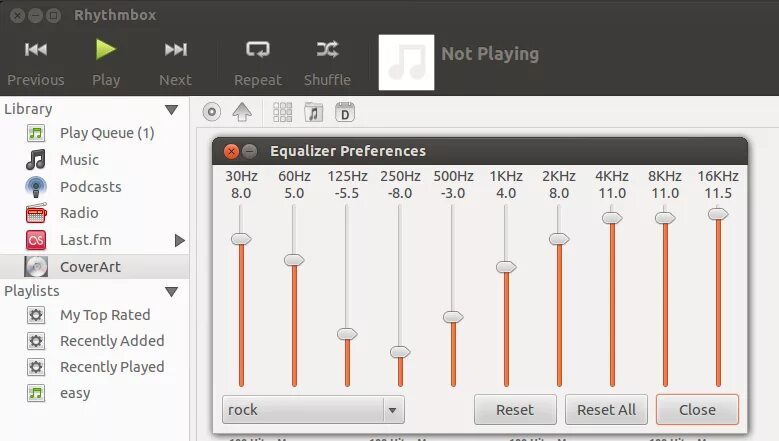Click the 60Hz equalizer slider handle
779x441 pixels.
point(294,260)
